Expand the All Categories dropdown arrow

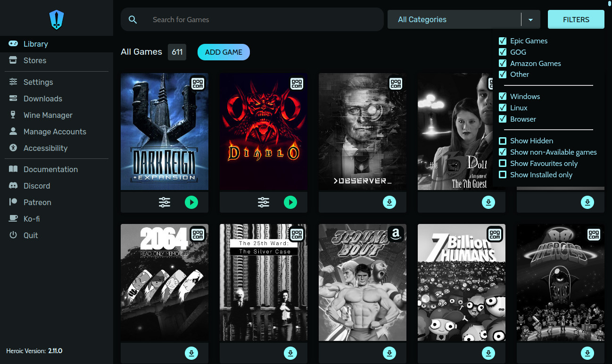click(x=530, y=20)
